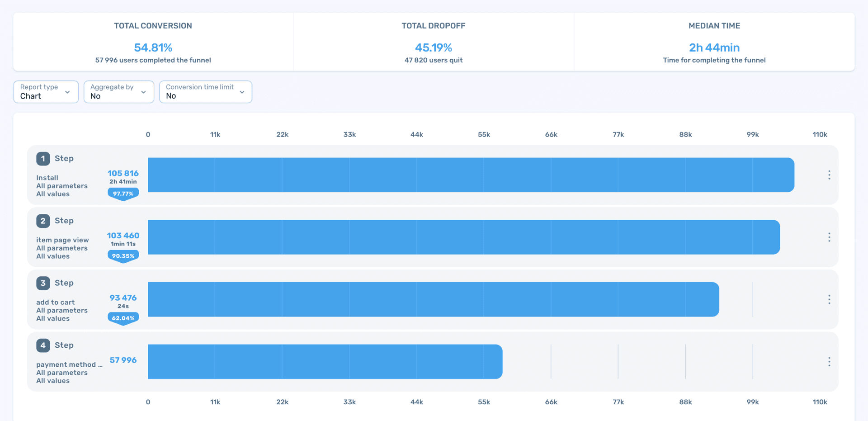This screenshot has width=868, height=421.
Task: Select the 62.04% conversion badge on step 3
Action: (x=123, y=318)
